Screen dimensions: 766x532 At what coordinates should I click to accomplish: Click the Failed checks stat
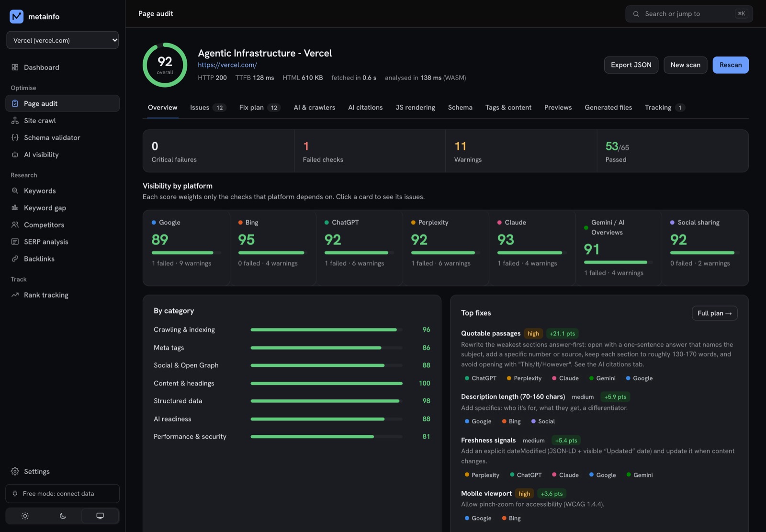(x=370, y=151)
